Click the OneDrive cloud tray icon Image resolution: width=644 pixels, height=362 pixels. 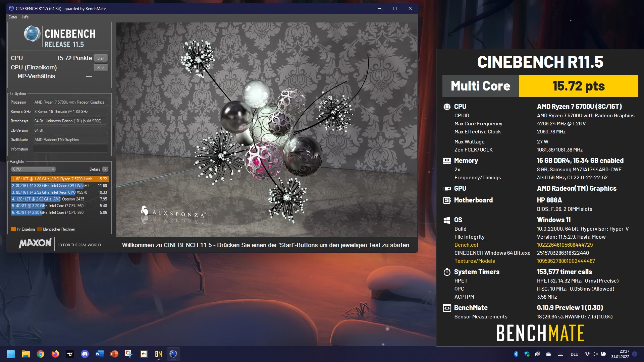click(x=548, y=354)
